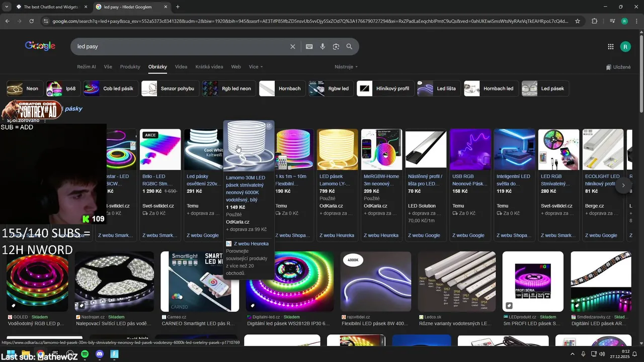
Task: Filter images by Hliníkový profil chip
Action: pyautogui.click(x=385, y=88)
